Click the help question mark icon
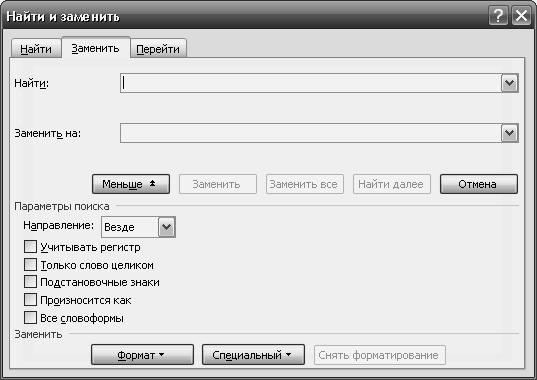Viewport: 537px width, 380px height. click(498, 16)
